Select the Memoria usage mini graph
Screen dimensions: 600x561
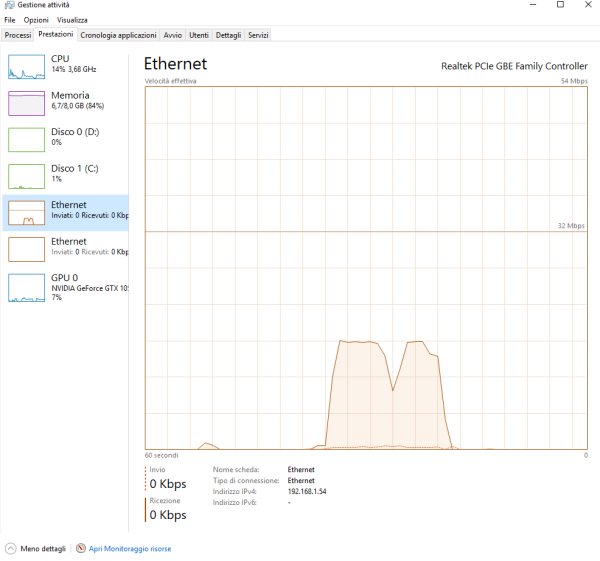click(x=26, y=103)
